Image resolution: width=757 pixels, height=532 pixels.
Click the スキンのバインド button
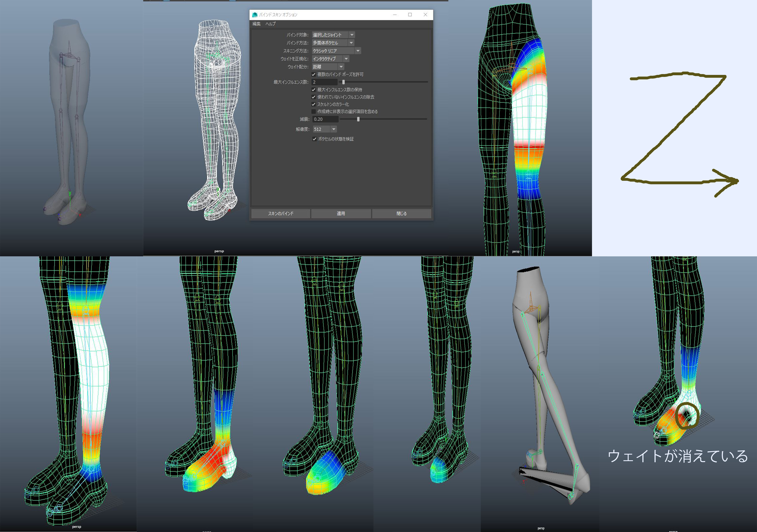pyautogui.click(x=281, y=214)
